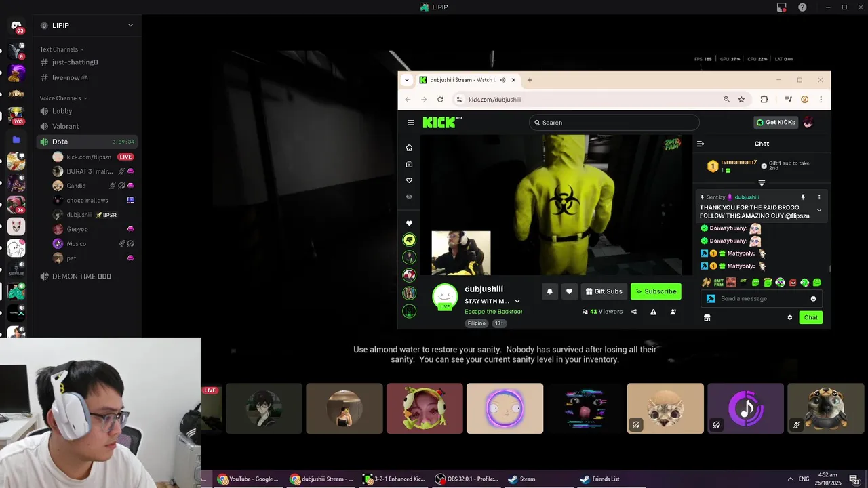Click the share stream icon
The image size is (868, 488).
click(x=634, y=312)
